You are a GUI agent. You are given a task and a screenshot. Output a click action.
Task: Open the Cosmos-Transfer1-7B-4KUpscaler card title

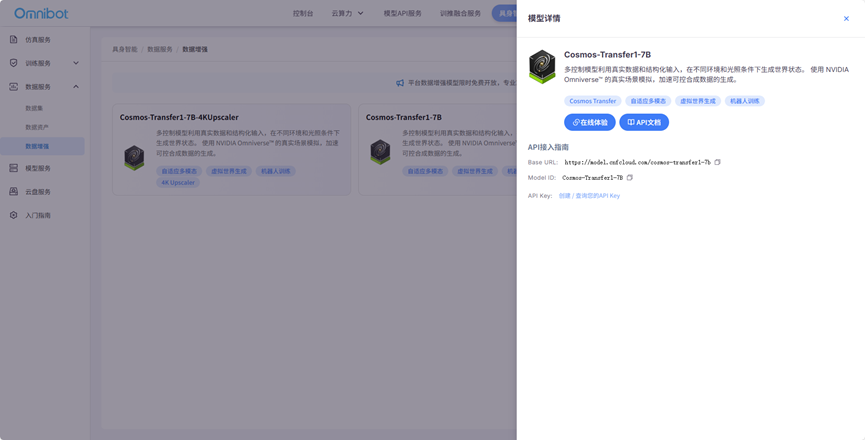179,117
